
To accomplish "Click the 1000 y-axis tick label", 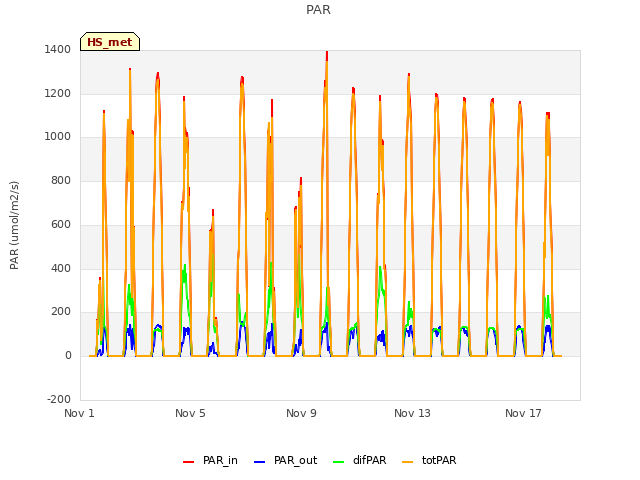I will pos(58,137).
